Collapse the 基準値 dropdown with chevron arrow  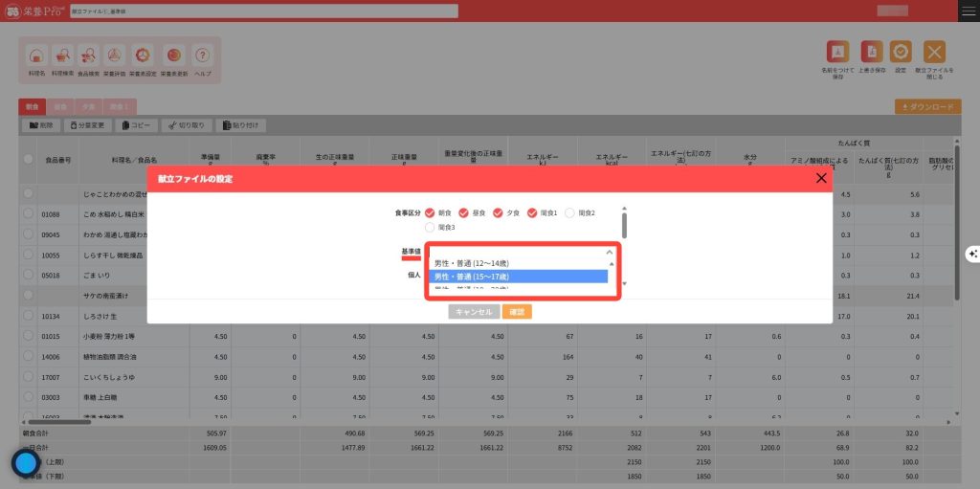point(610,252)
